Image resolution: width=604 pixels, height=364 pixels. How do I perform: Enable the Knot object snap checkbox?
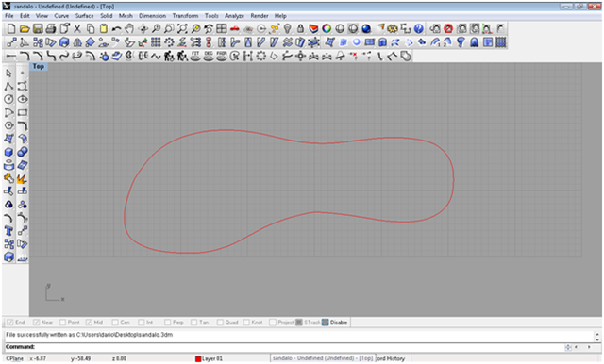246,323
